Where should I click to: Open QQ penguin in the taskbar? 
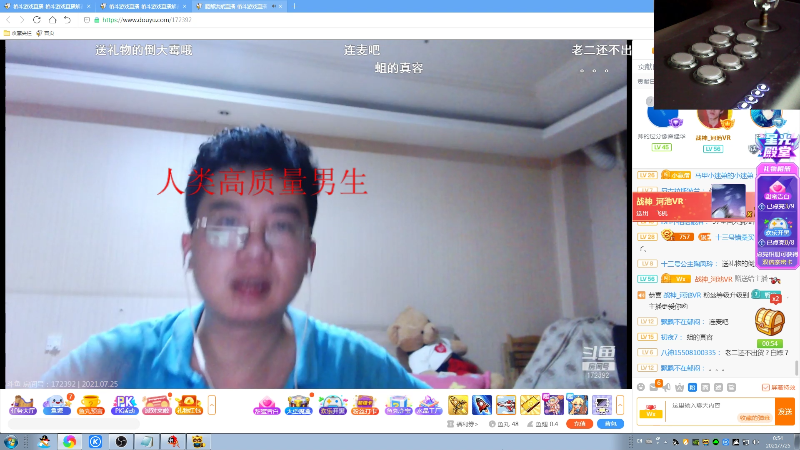point(44,441)
